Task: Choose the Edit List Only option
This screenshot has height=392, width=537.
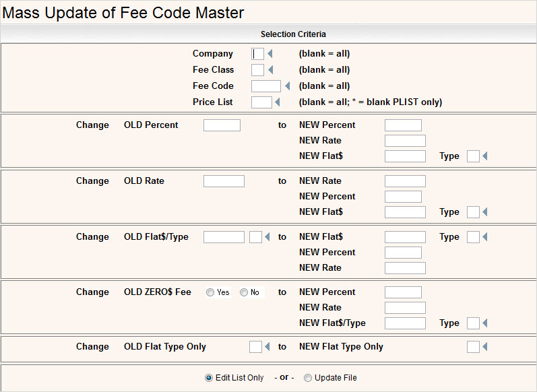Action: (x=209, y=378)
